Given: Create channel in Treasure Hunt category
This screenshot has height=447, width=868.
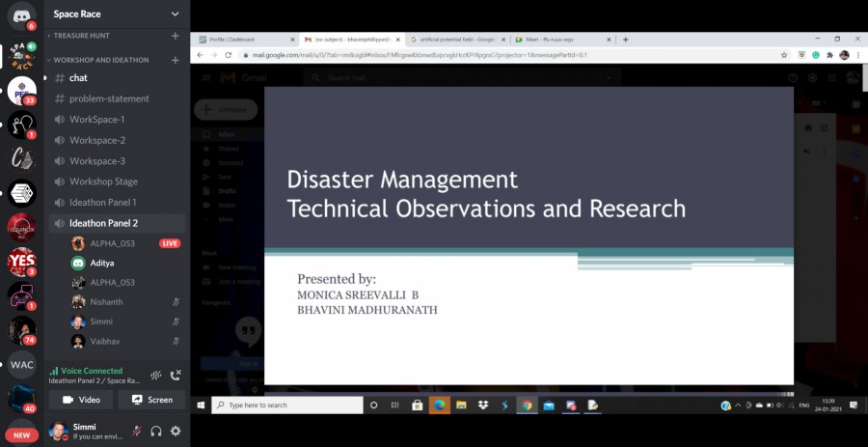Looking at the screenshot, I should click(x=175, y=36).
